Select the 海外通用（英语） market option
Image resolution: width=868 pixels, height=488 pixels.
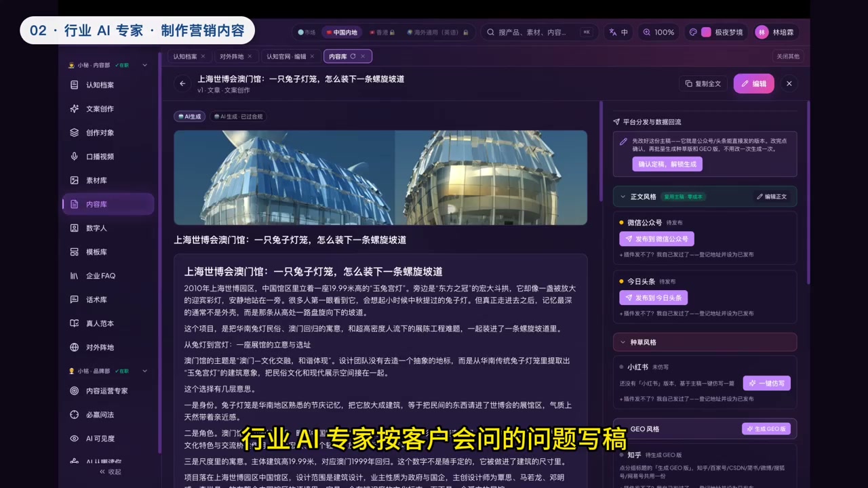pyautogui.click(x=437, y=32)
